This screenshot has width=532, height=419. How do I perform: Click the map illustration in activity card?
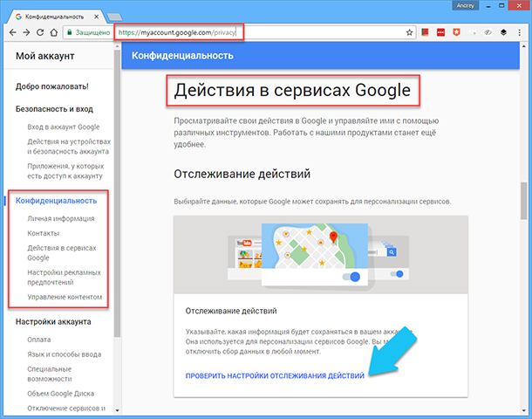pyautogui.click(x=315, y=255)
